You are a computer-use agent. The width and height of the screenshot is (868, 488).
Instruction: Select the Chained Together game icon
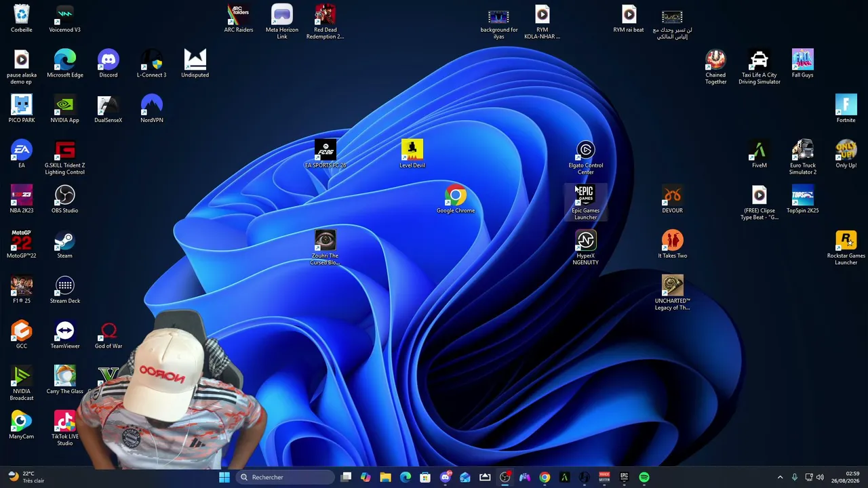click(x=716, y=68)
